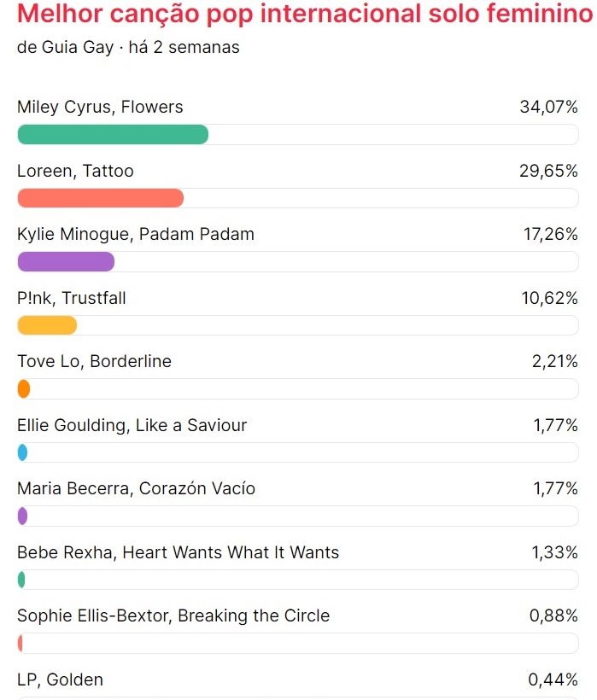This screenshot has width=597, height=700.
Task: Click the purple Kylie Minogue bar
Action: coord(66,261)
